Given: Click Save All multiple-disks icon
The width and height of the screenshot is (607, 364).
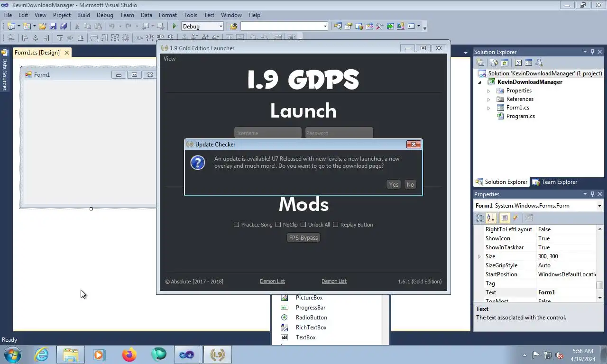Looking at the screenshot, I should click(x=64, y=26).
